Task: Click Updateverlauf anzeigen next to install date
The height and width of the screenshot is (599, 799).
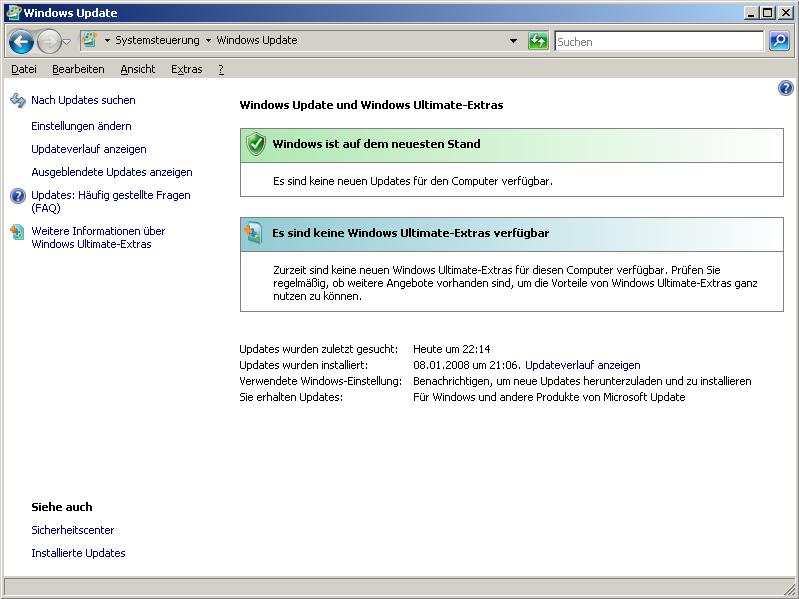Action: (582, 365)
